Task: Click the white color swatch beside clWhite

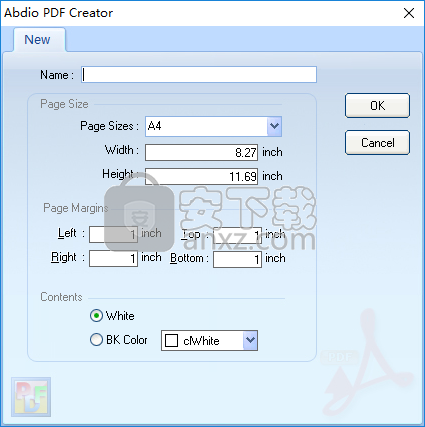Action: pos(172,341)
